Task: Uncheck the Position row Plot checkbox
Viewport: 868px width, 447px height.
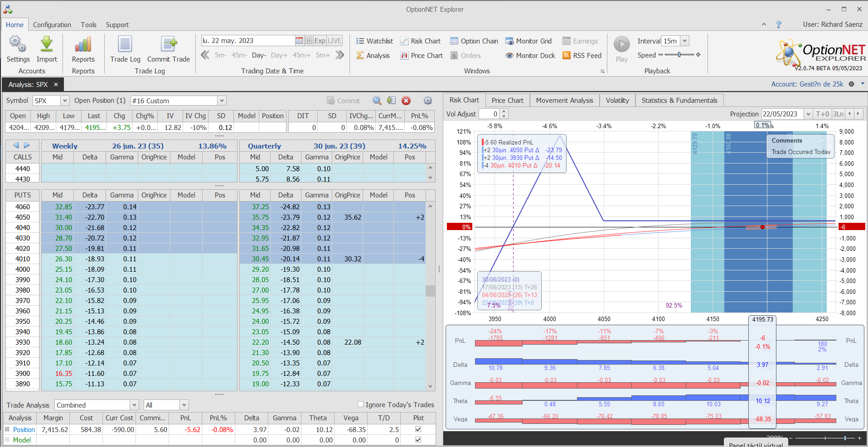Action: (x=418, y=429)
